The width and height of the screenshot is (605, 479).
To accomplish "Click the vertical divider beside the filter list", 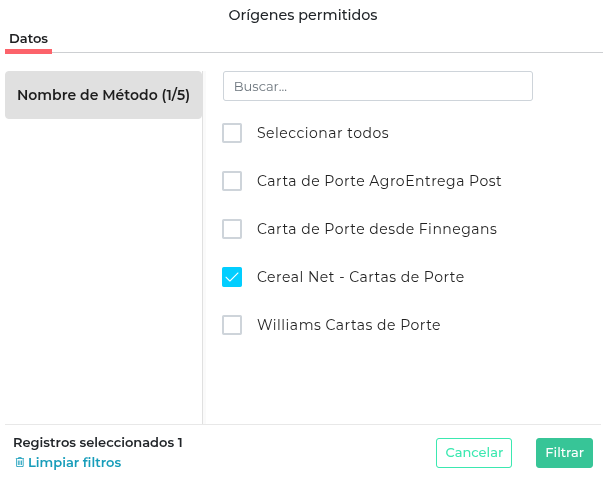I will pos(203,250).
